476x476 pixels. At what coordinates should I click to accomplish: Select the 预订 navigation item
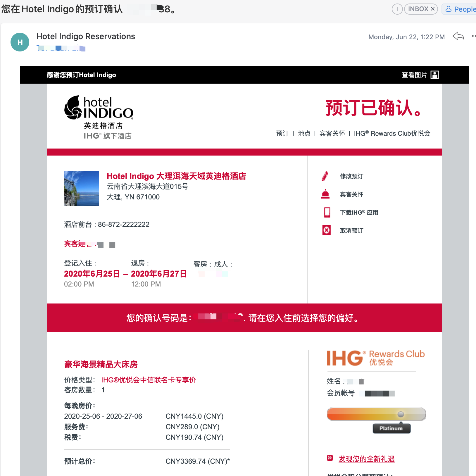pos(282,134)
